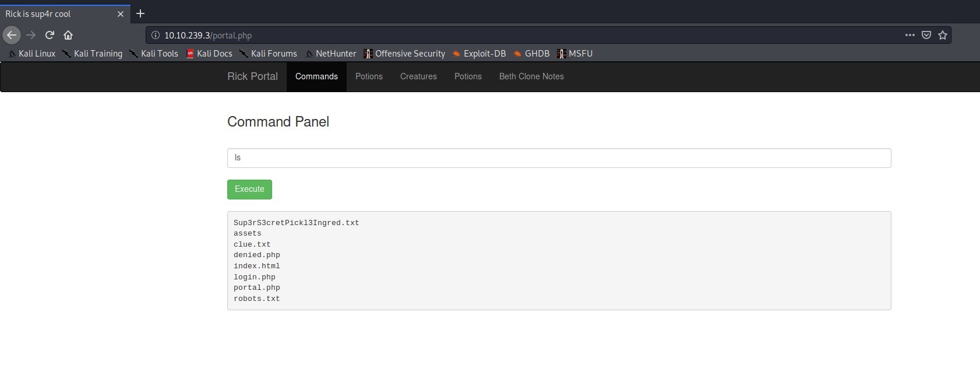This screenshot has height=368, width=980.
Task: Close the 'Rick is sup4r cool' tab
Action: pyautogui.click(x=121, y=14)
